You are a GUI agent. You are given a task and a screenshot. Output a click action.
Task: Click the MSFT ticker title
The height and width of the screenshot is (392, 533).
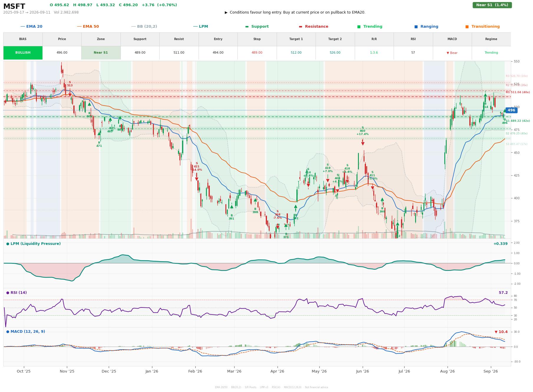(14, 6)
